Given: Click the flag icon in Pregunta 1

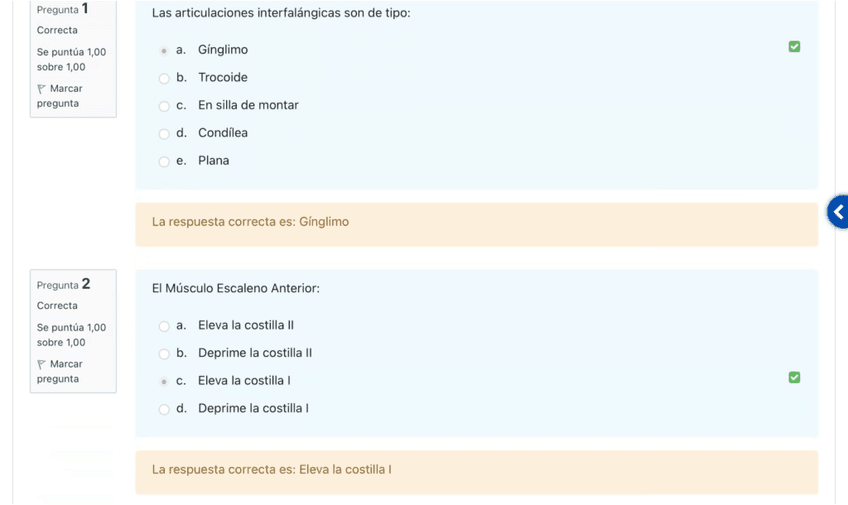Looking at the screenshot, I should (42, 89).
